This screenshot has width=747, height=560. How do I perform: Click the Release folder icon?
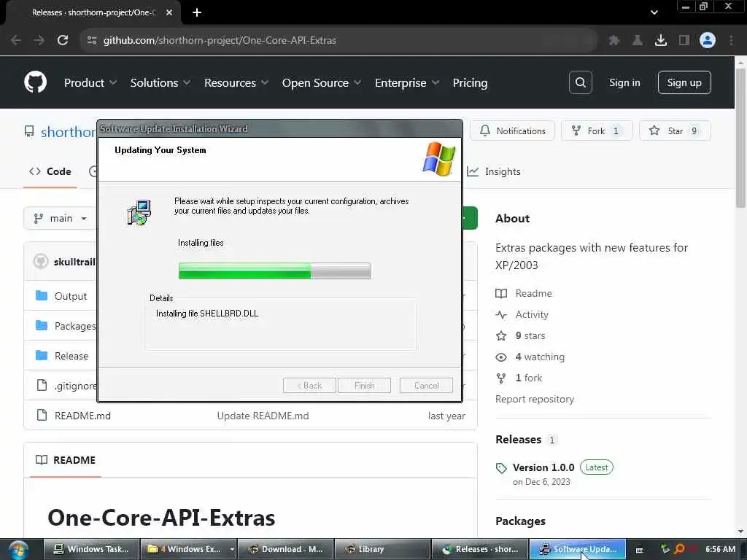[x=42, y=355]
